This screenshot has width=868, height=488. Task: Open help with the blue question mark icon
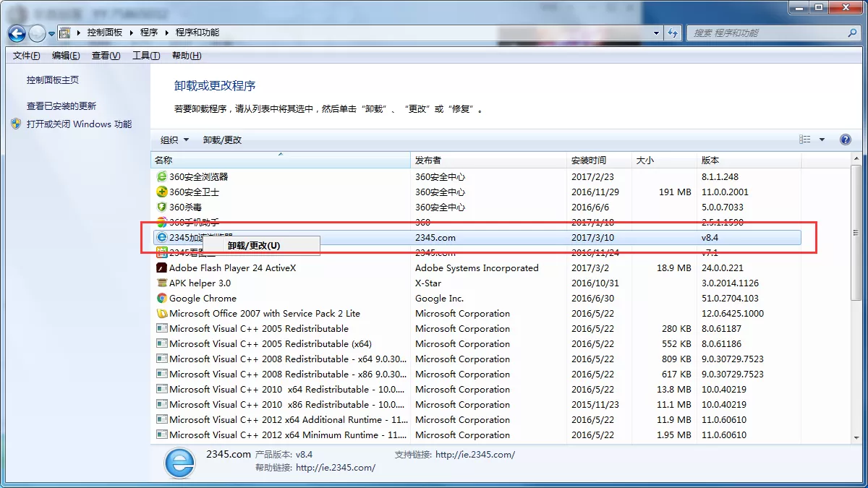coord(845,140)
